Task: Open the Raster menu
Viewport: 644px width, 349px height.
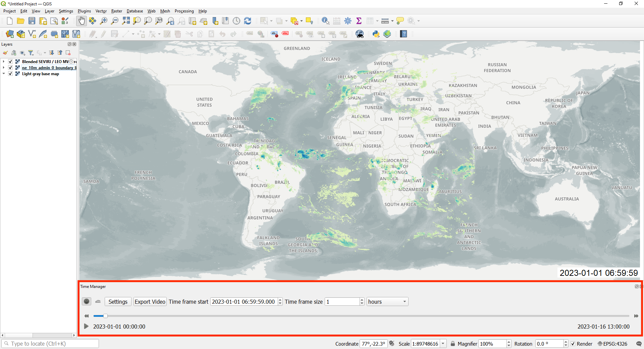Action: [x=116, y=11]
